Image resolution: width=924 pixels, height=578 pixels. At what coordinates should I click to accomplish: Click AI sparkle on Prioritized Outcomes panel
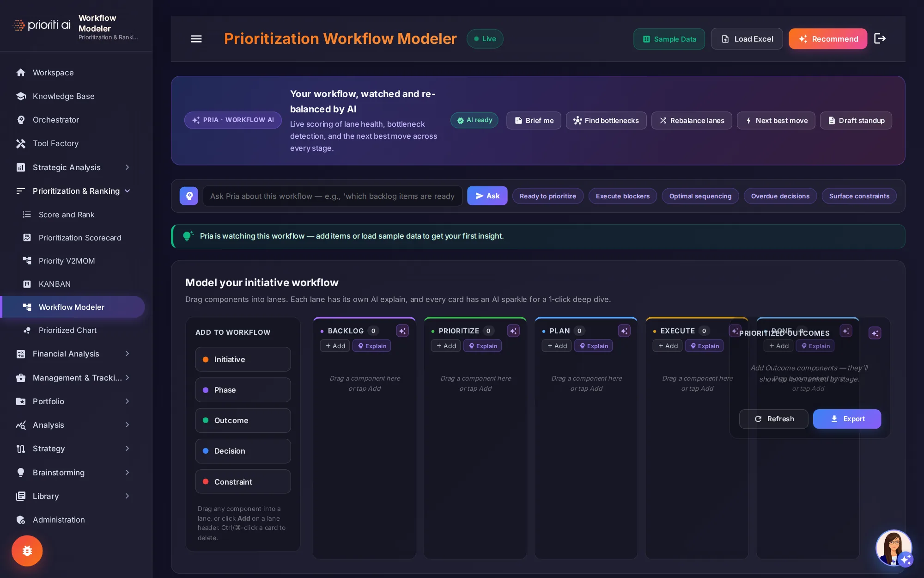(875, 333)
